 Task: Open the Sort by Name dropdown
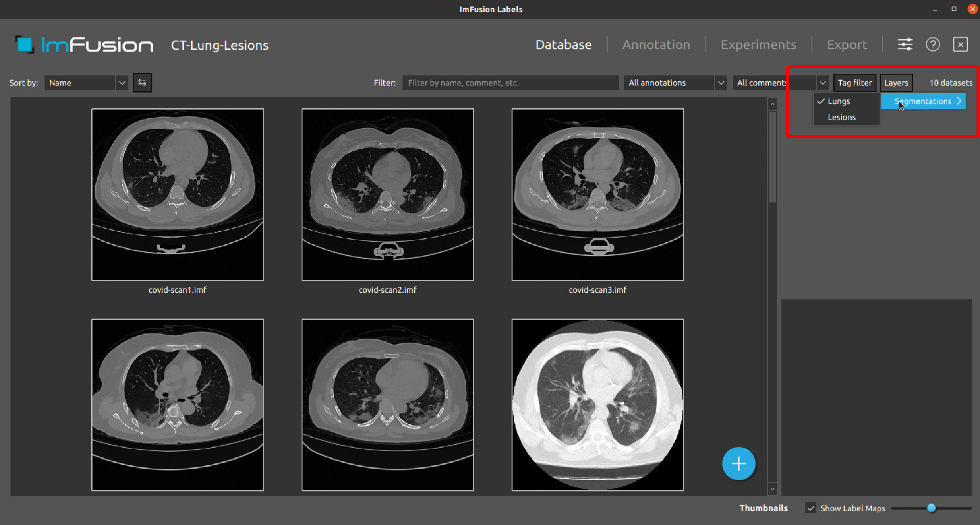tap(86, 83)
